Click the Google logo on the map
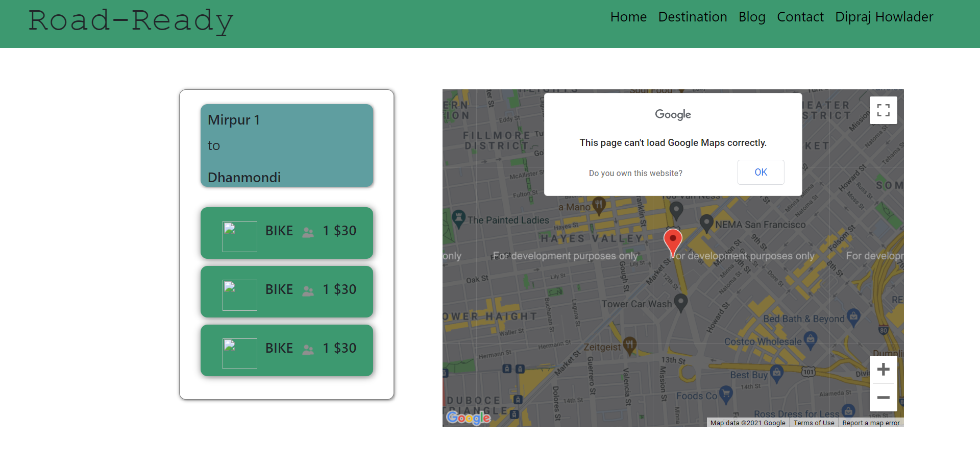This screenshot has height=466, width=980. click(x=468, y=418)
